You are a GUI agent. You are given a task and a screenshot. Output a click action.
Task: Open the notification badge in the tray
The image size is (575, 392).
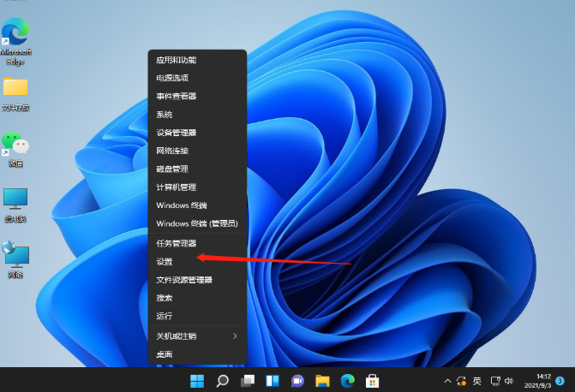coord(560,380)
